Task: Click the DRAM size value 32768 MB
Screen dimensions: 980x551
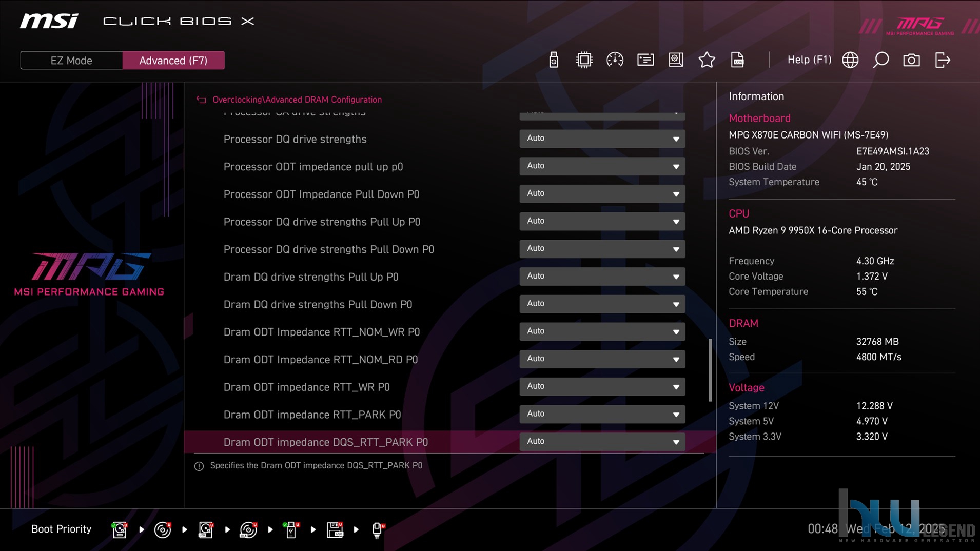Action: coord(877,342)
